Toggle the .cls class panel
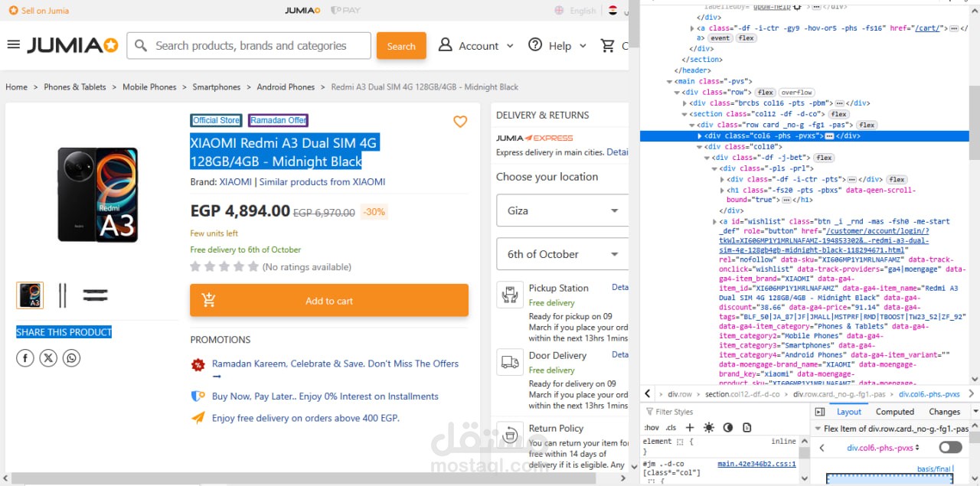The image size is (980, 486). click(x=671, y=428)
